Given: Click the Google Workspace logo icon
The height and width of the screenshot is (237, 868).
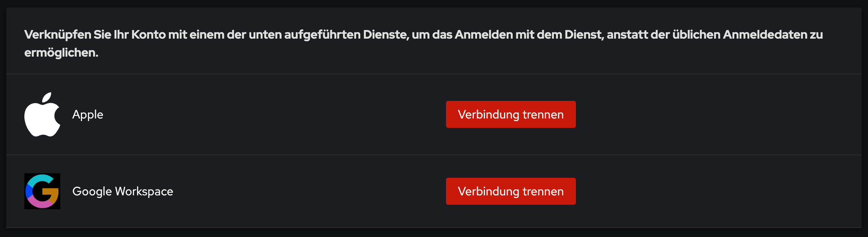Looking at the screenshot, I should point(42,191).
